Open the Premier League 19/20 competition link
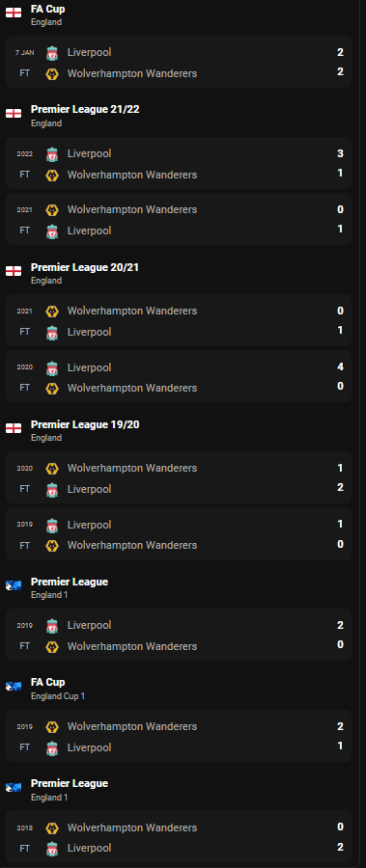The image size is (366, 868). coord(85,424)
